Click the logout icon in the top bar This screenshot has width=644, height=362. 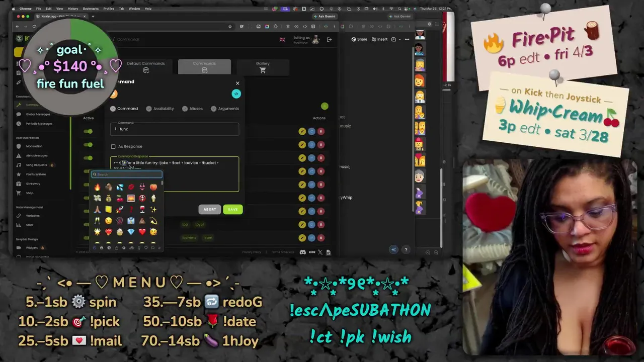329,39
